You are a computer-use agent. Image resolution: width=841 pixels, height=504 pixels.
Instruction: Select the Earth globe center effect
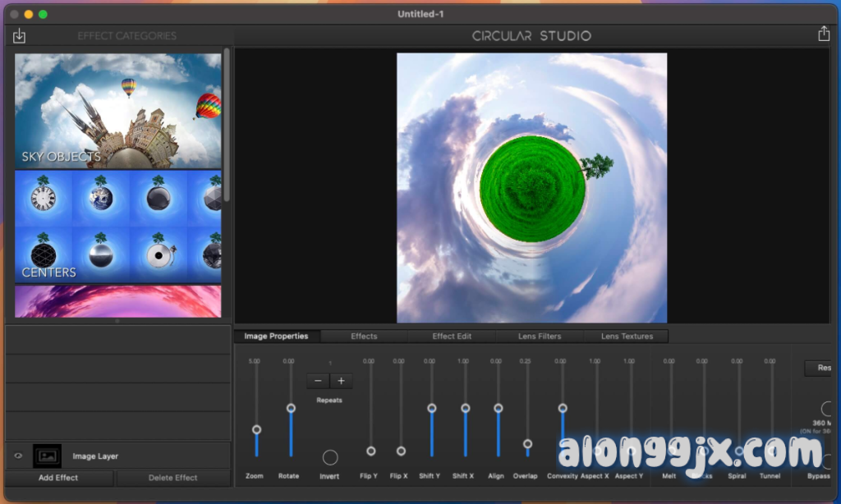(101, 198)
